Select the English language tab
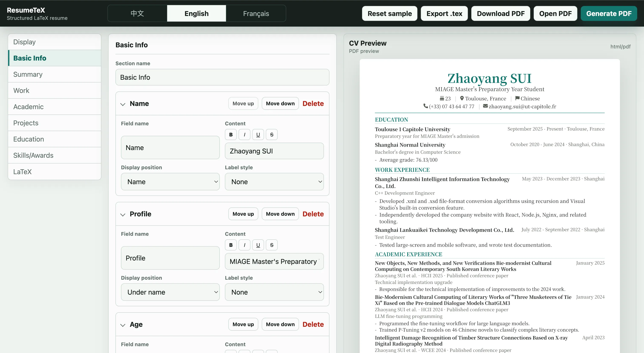 coord(197,13)
